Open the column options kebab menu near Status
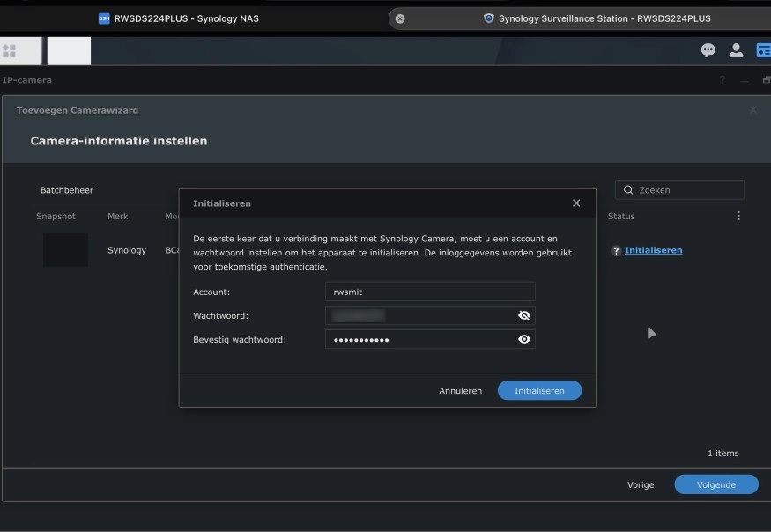 [x=738, y=215]
